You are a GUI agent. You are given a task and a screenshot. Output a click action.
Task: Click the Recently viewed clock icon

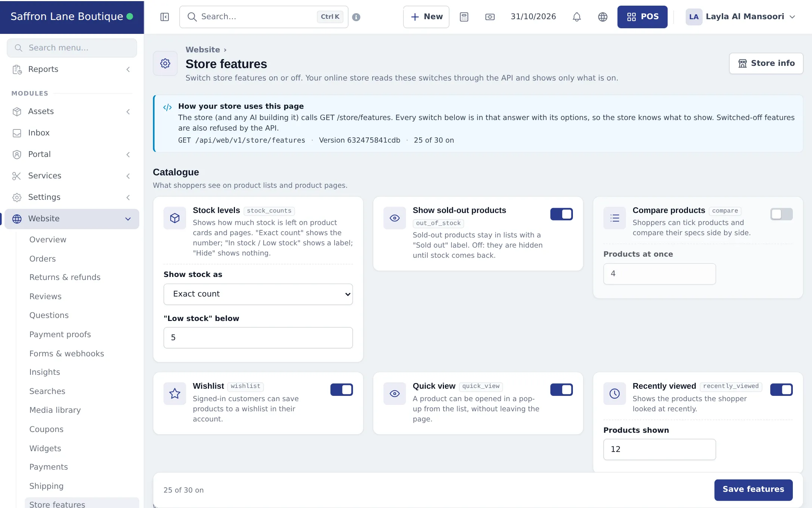615,394
